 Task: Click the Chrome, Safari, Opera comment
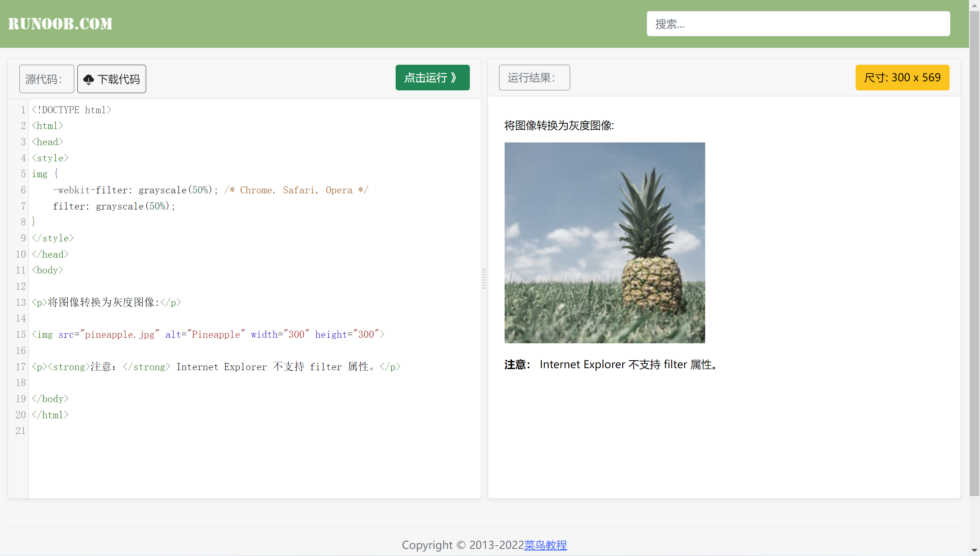click(296, 190)
